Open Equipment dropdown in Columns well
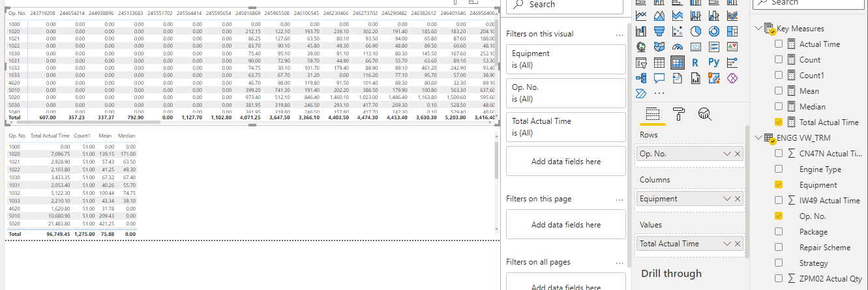The height and width of the screenshot is (290, 868). click(x=727, y=199)
